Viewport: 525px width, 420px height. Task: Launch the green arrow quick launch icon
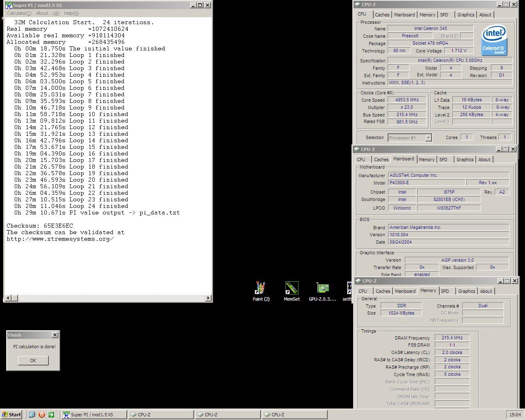tap(51, 415)
